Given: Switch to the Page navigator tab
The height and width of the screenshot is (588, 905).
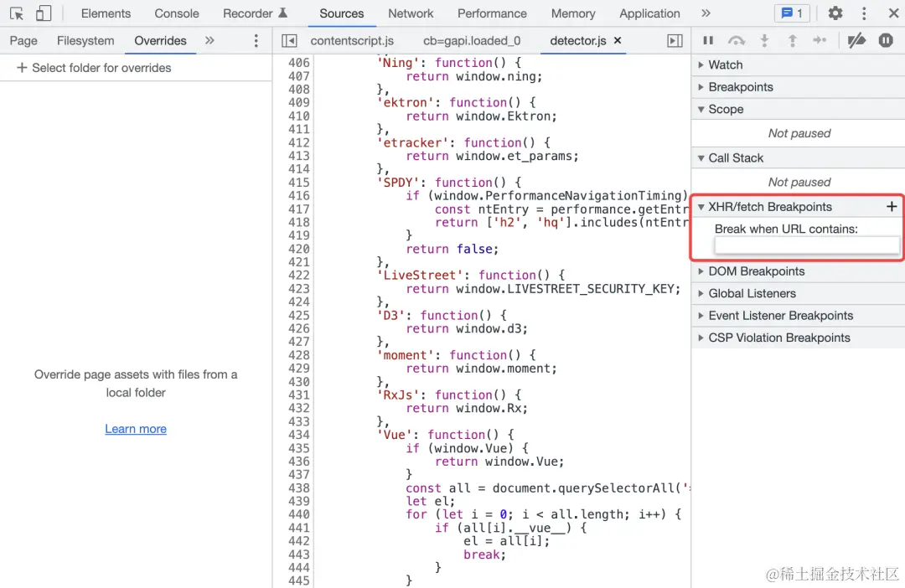Looking at the screenshot, I should pyautogui.click(x=23, y=40).
